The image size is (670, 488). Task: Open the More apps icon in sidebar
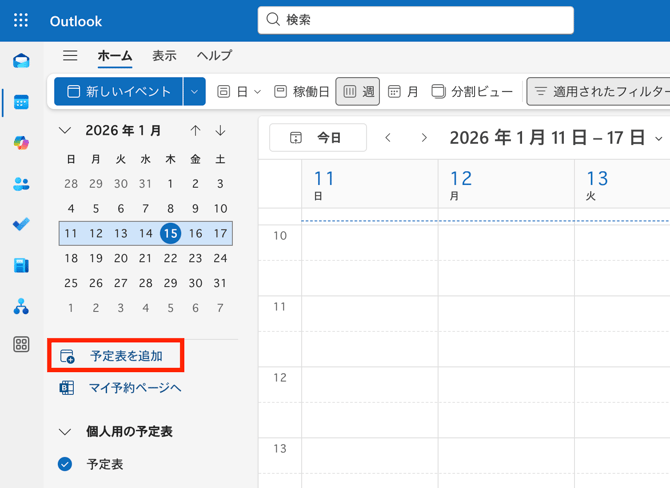point(21,344)
